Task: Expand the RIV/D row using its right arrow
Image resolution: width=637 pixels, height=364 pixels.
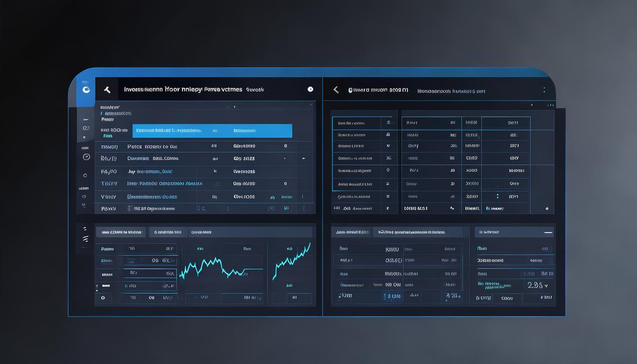Action: [x=303, y=159]
